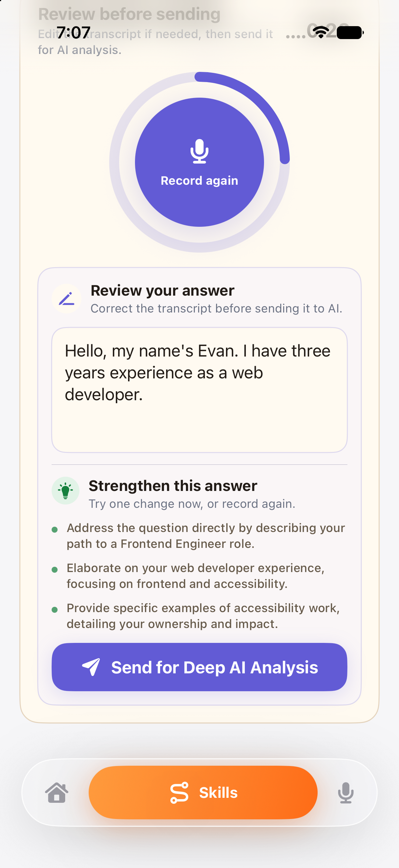Tap the 7:07 clock in status bar
The width and height of the screenshot is (399, 868).
[x=73, y=33]
